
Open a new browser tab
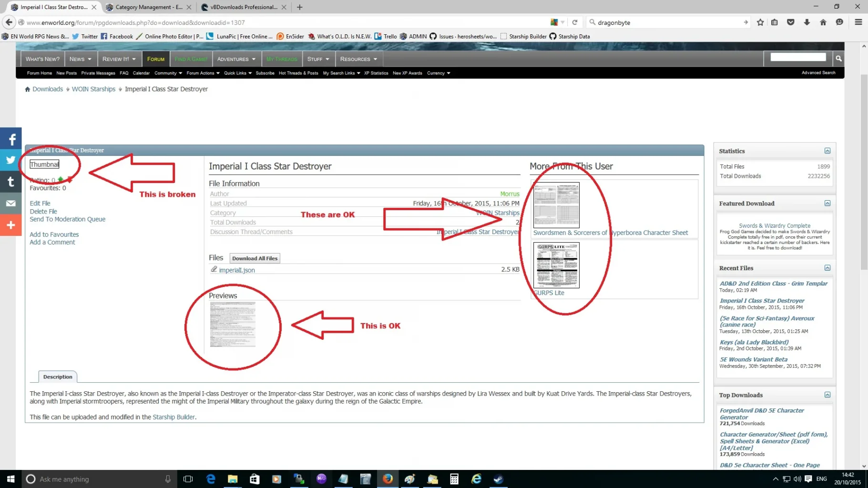coord(299,7)
